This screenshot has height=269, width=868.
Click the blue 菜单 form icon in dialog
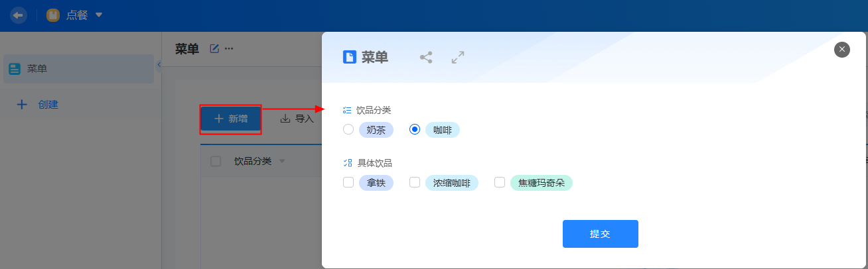tap(349, 57)
